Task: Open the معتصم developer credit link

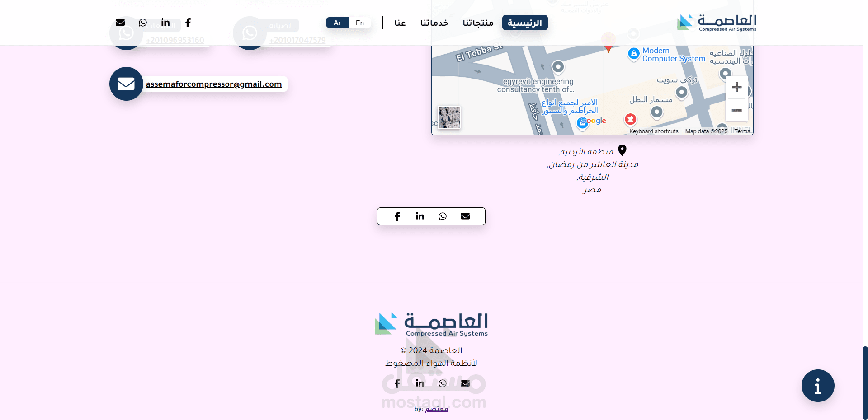Action: (x=437, y=409)
